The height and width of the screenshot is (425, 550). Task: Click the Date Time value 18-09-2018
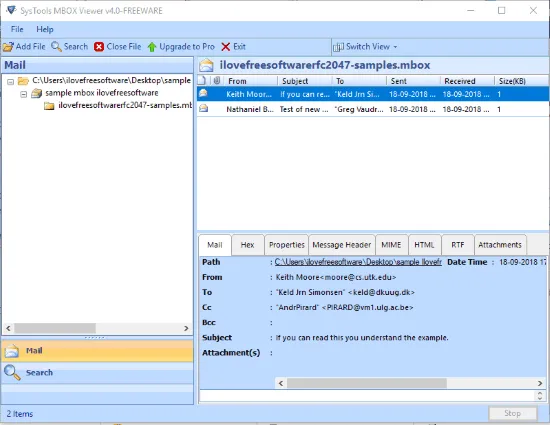[x=523, y=262]
